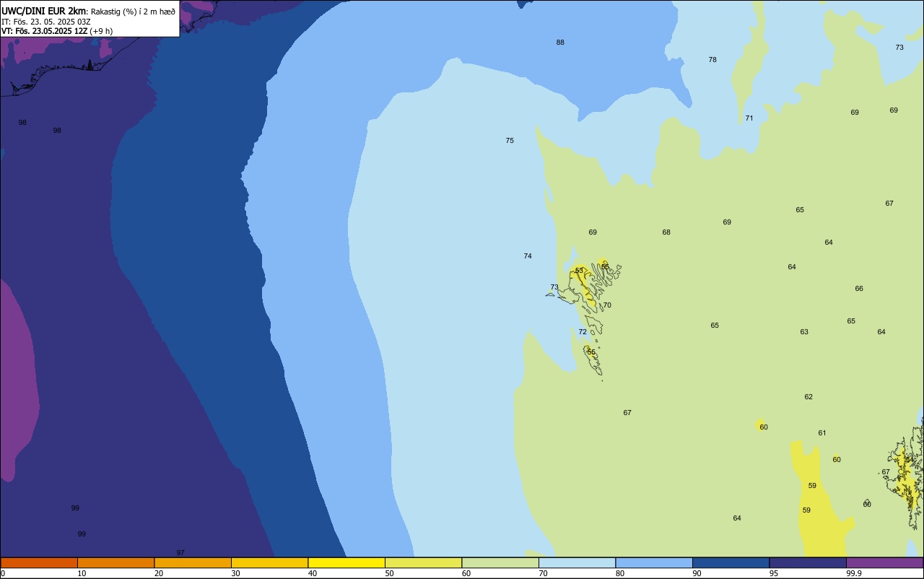Click the map value 70 by the islands
Viewport: 924px width, 579px height.
[607, 305]
